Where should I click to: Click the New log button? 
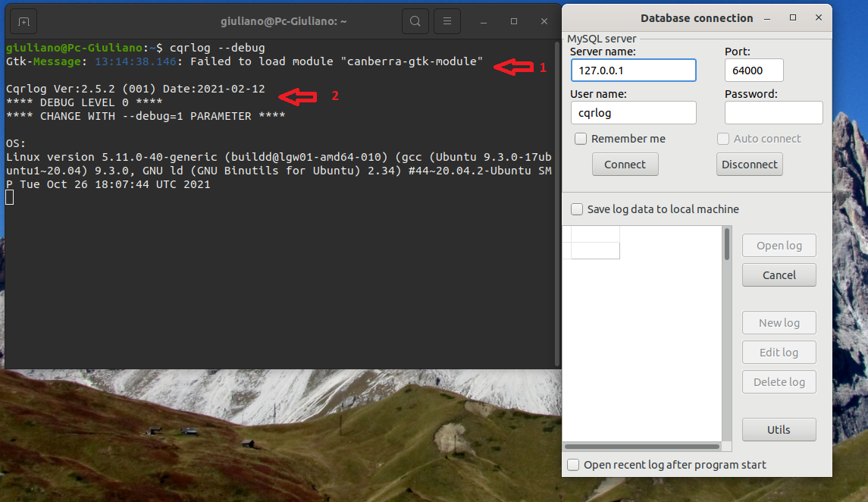click(779, 323)
